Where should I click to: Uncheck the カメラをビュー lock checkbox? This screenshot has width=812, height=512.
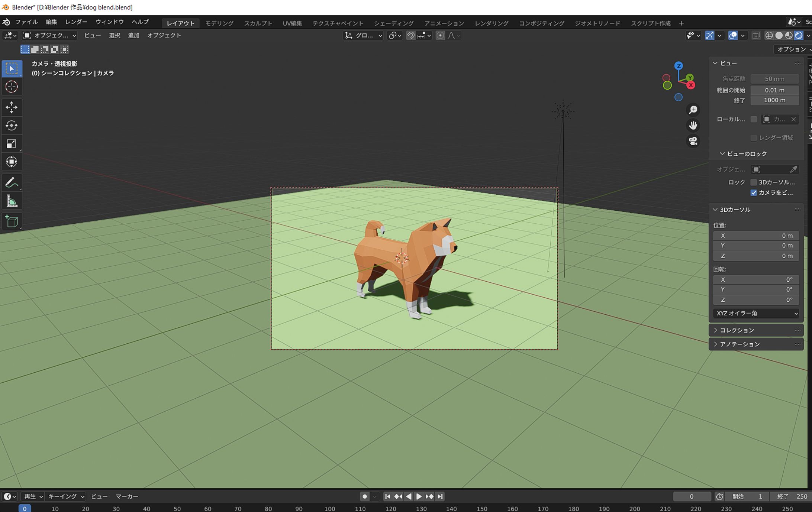(x=754, y=192)
